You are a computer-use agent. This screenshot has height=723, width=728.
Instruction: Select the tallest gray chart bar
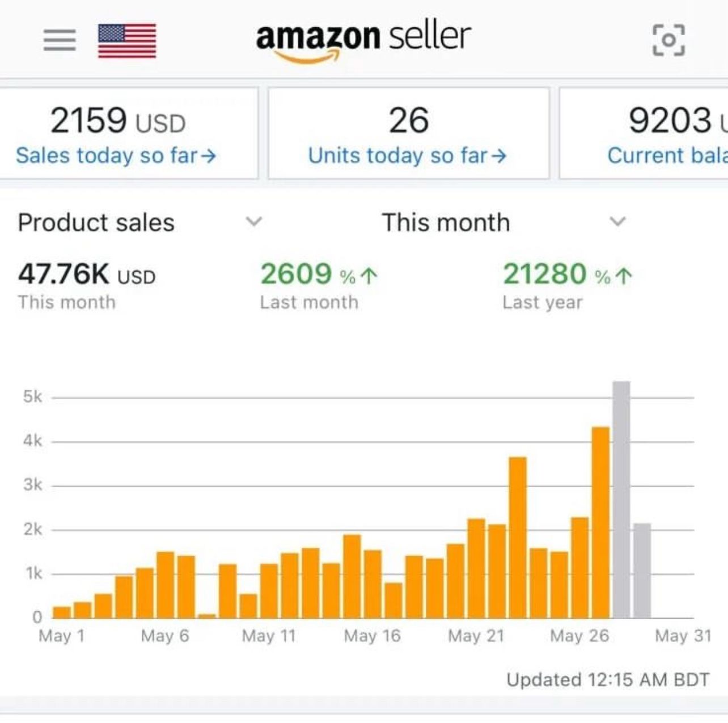tap(621, 499)
